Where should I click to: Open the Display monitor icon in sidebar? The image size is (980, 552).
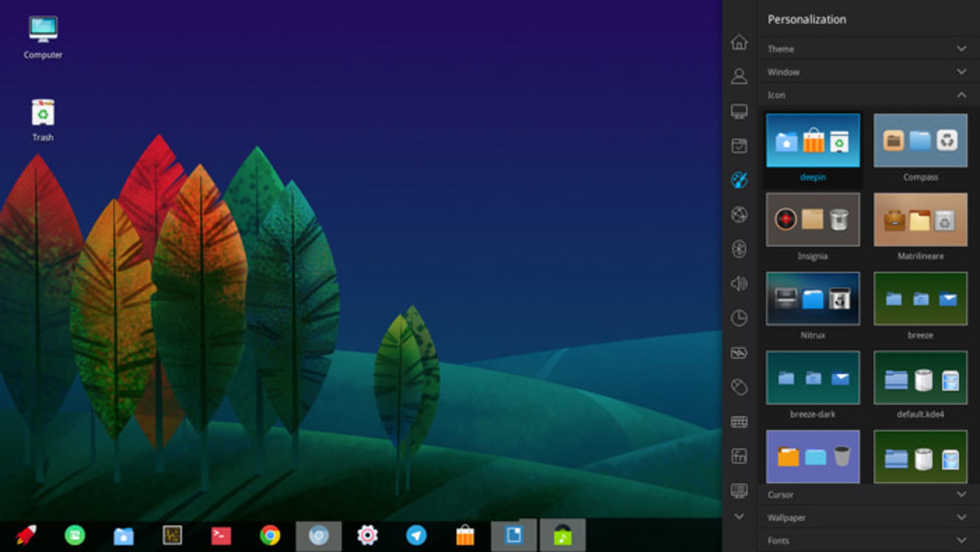pyautogui.click(x=739, y=111)
